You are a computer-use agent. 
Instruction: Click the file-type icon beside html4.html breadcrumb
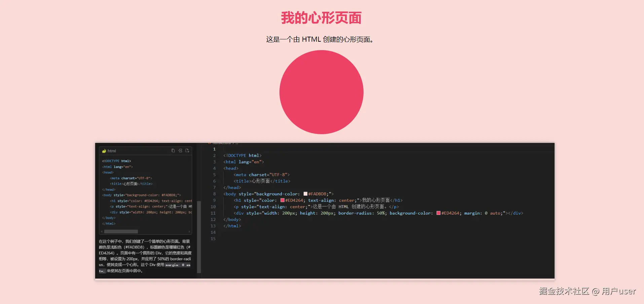pos(209,143)
